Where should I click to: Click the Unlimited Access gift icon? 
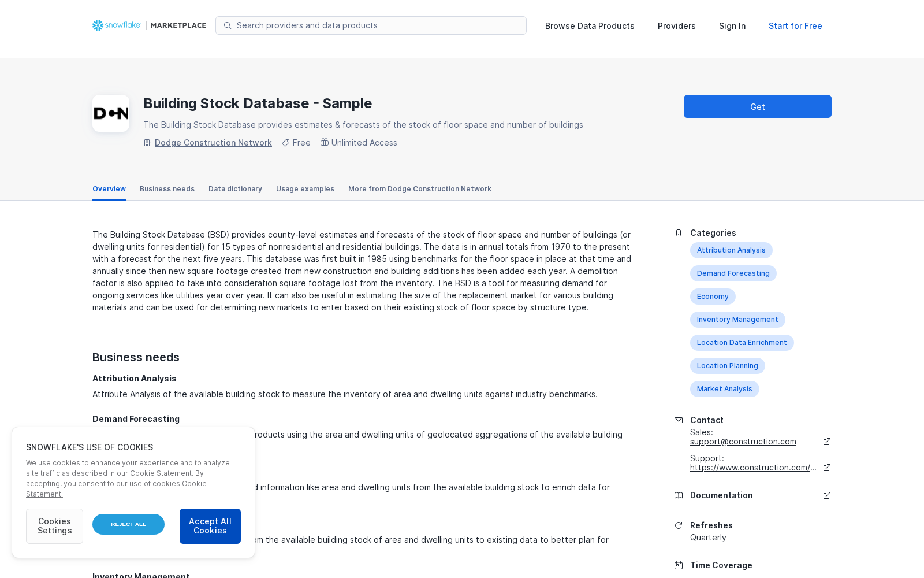325,142
